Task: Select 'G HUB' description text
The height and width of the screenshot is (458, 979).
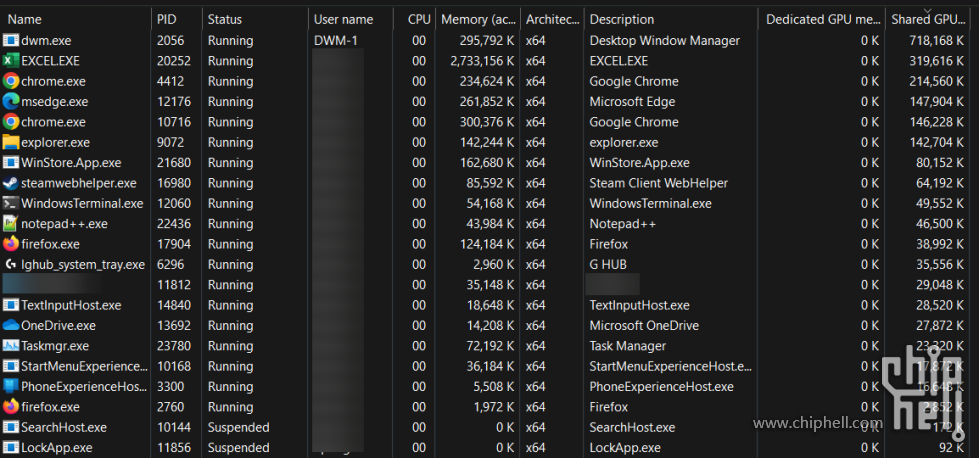Action: (x=608, y=265)
